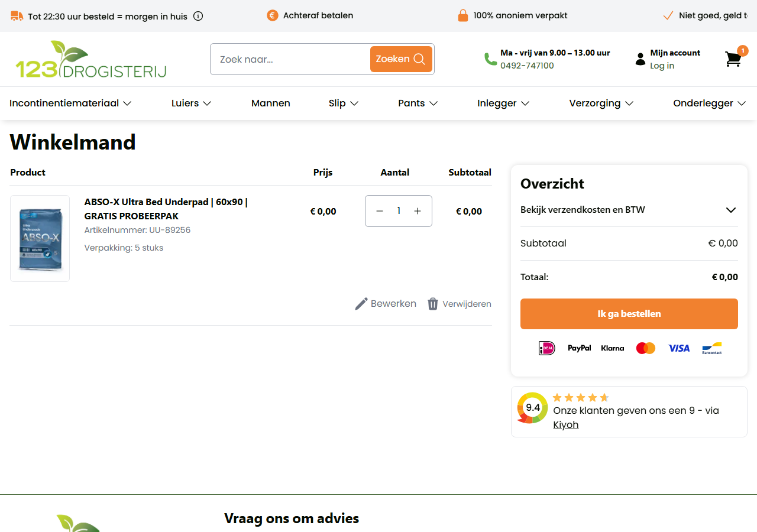Click the Mastercard logo
757x532 pixels.
pos(646,348)
